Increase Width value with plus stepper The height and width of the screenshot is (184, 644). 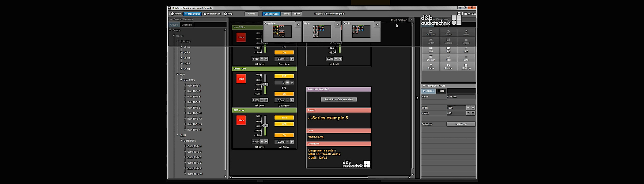(473, 108)
